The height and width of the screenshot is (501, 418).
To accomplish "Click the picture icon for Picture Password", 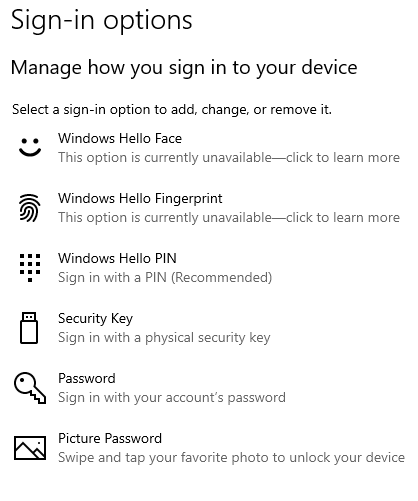I will (30, 448).
